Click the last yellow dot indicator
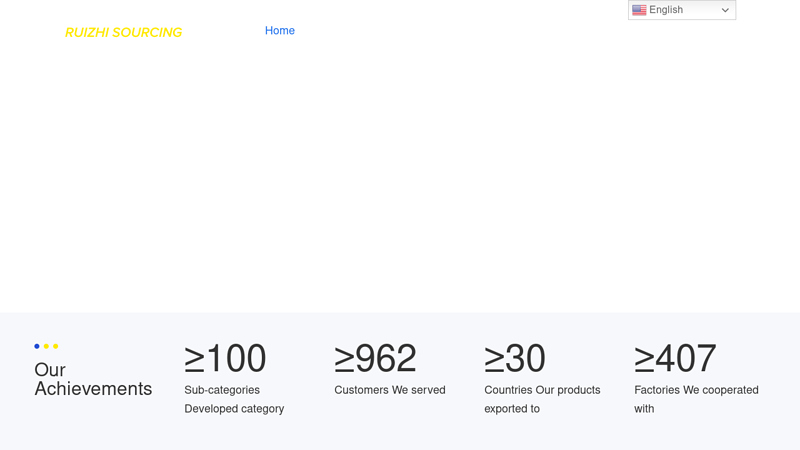 tap(56, 346)
